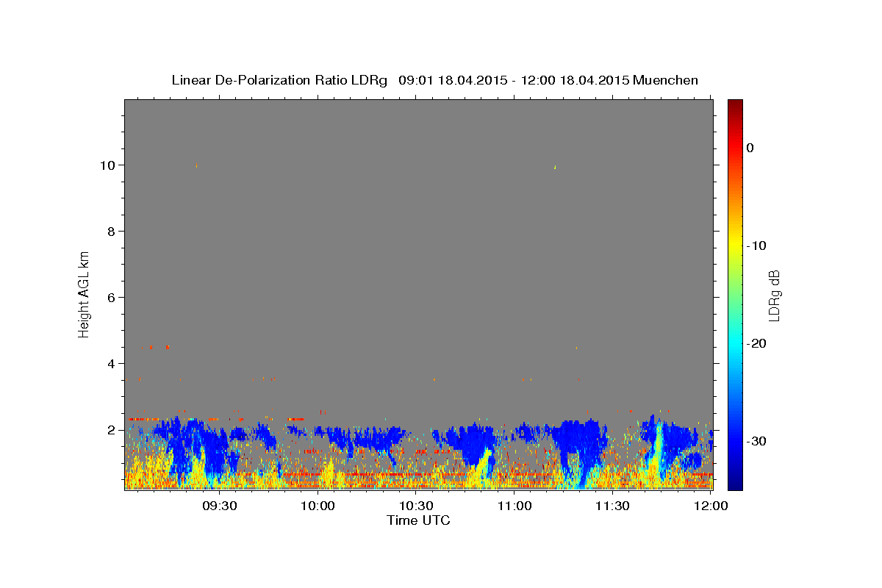Click the colorbar value -30

757,441
